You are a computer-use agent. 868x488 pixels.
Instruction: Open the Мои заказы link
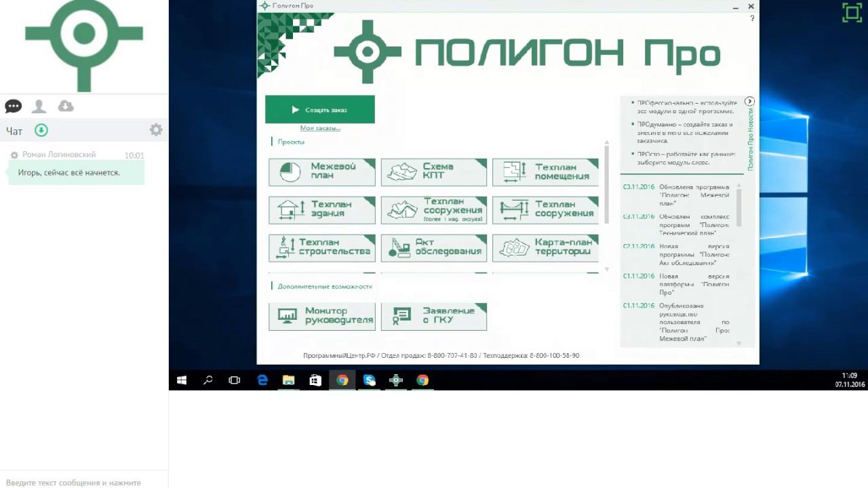[320, 128]
